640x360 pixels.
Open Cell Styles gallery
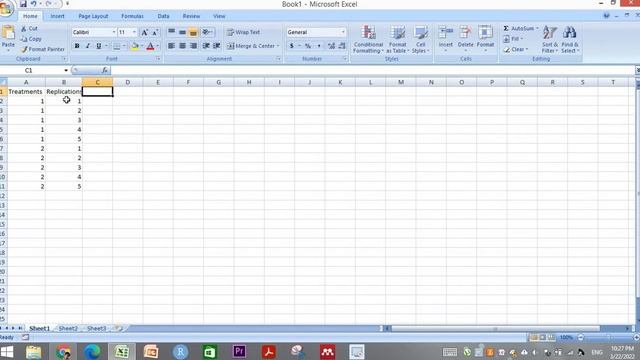point(420,39)
